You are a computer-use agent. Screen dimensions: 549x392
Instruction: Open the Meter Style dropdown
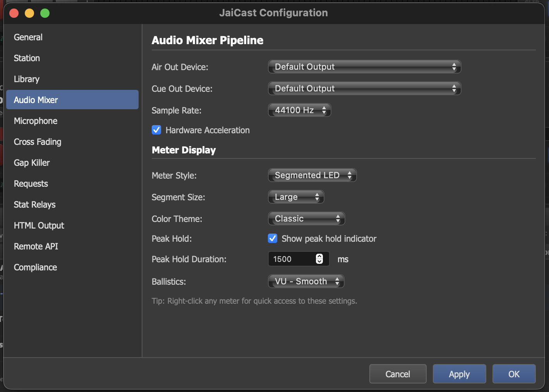coord(312,175)
